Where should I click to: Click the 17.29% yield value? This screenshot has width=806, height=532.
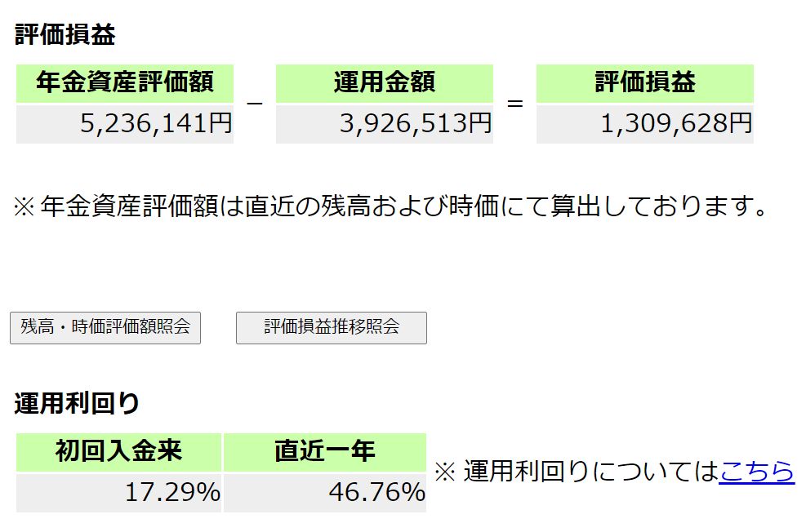pyautogui.click(x=118, y=492)
